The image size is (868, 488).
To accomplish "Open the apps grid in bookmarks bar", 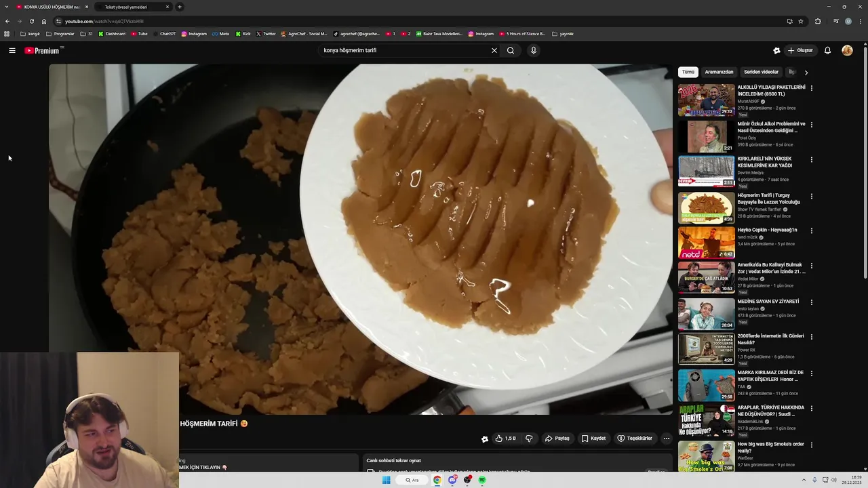I will point(7,34).
